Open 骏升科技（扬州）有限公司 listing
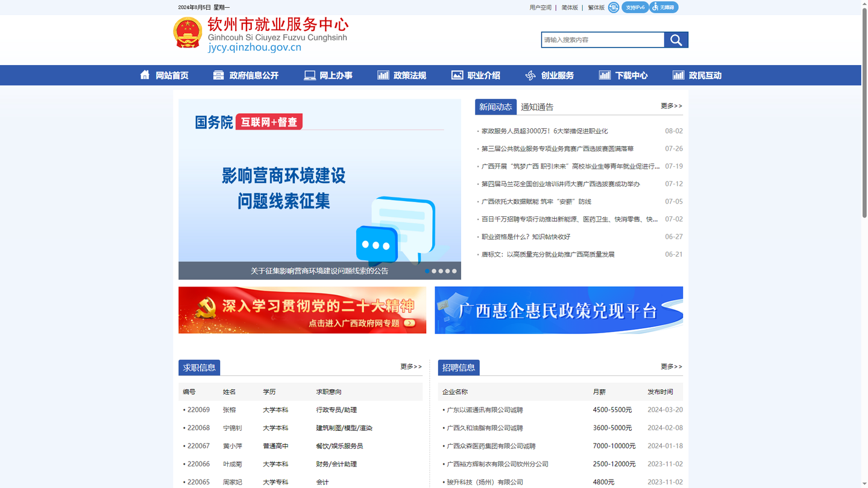 coord(485,482)
